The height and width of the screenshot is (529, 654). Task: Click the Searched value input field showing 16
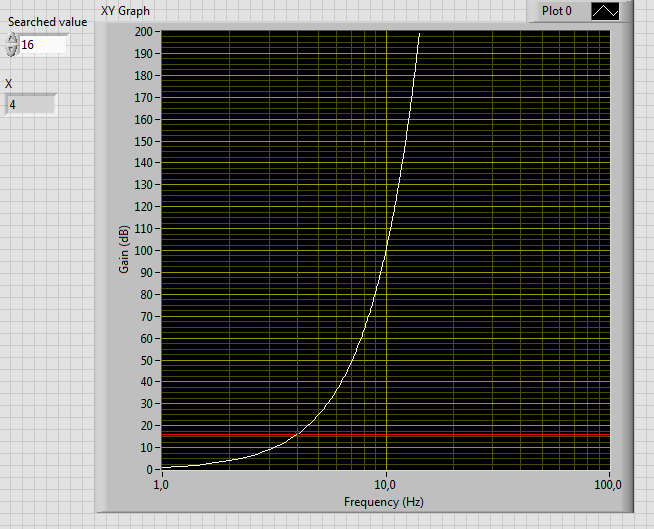coord(43,45)
